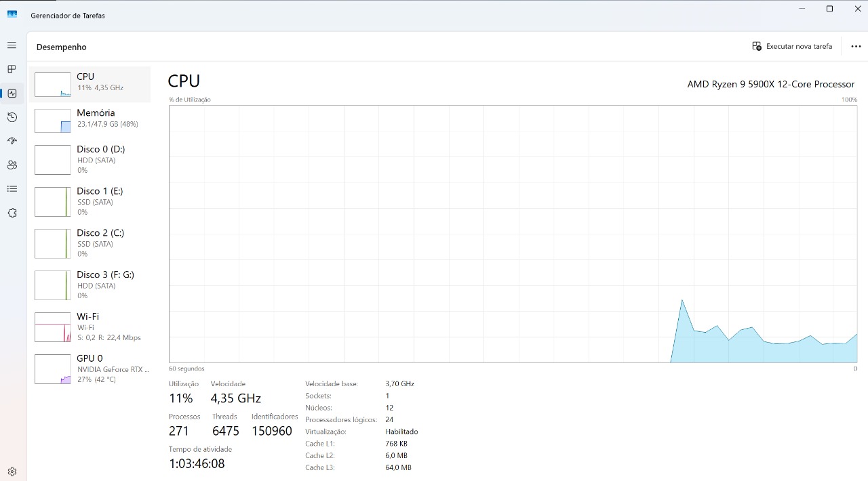The height and width of the screenshot is (481, 868).
Task: Select Disco 1 (E:) in the list
Action: coord(90,201)
